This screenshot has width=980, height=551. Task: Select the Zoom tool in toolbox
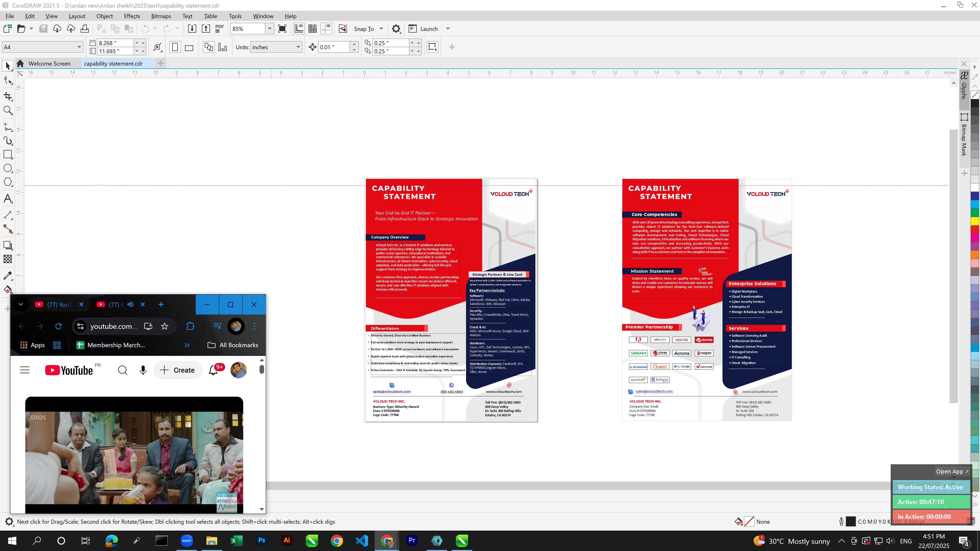8,110
